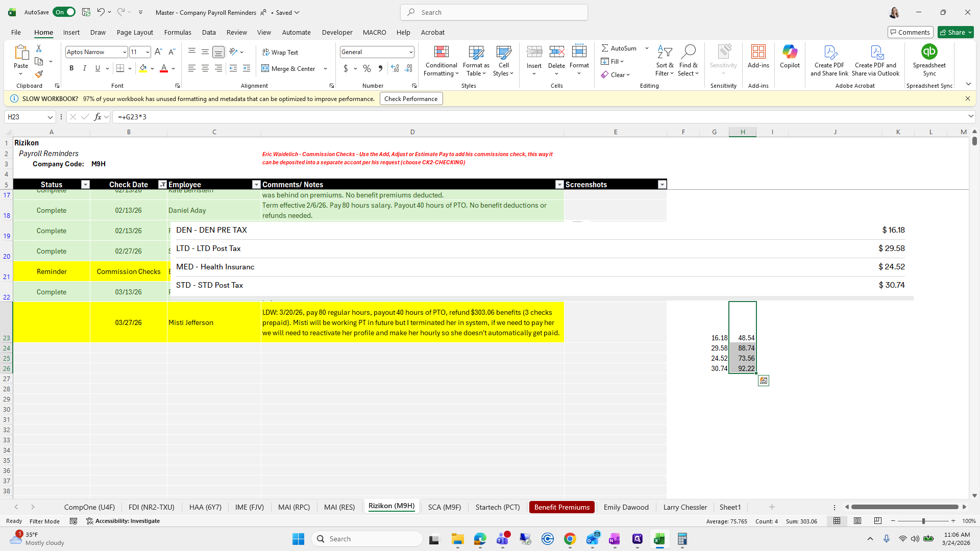Viewport: 980px width, 551px height.
Task: Switch to Page Break Preview view icon
Action: [877, 521]
